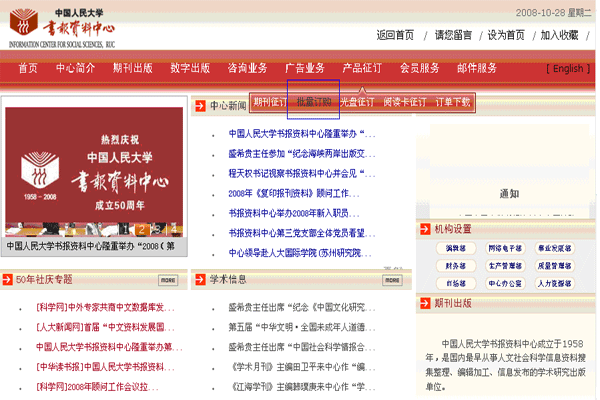Image resolution: width=600 pixels, height=400 pixels.
Task: Open the 咨询业务 nav menu item
Action: [x=248, y=68]
